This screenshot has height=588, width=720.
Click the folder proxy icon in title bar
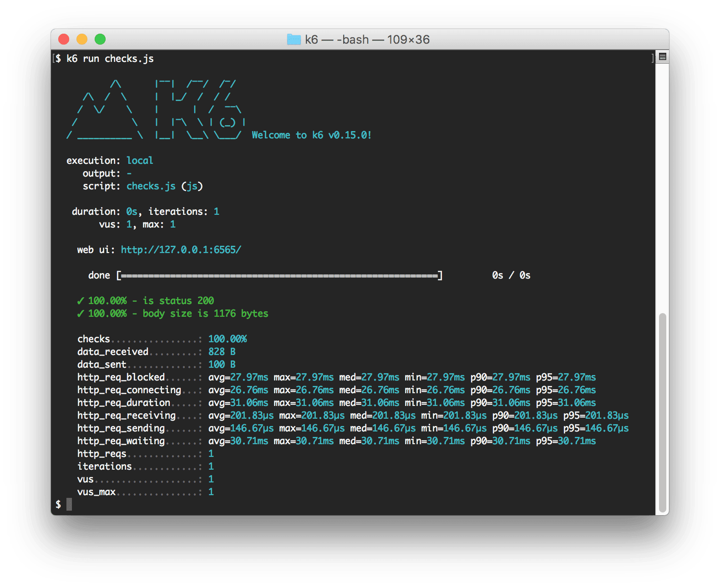pos(294,40)
